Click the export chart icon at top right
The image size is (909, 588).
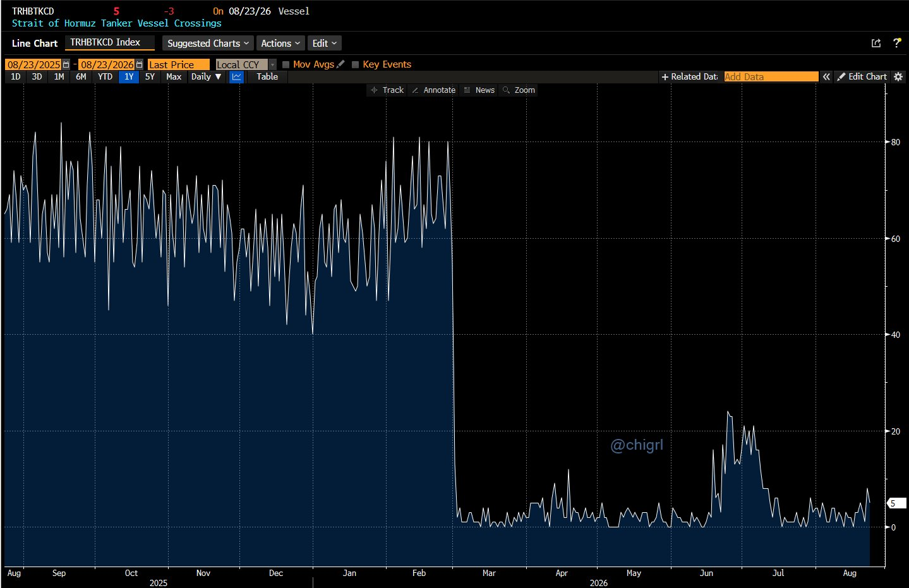click(x=876, y=43)
